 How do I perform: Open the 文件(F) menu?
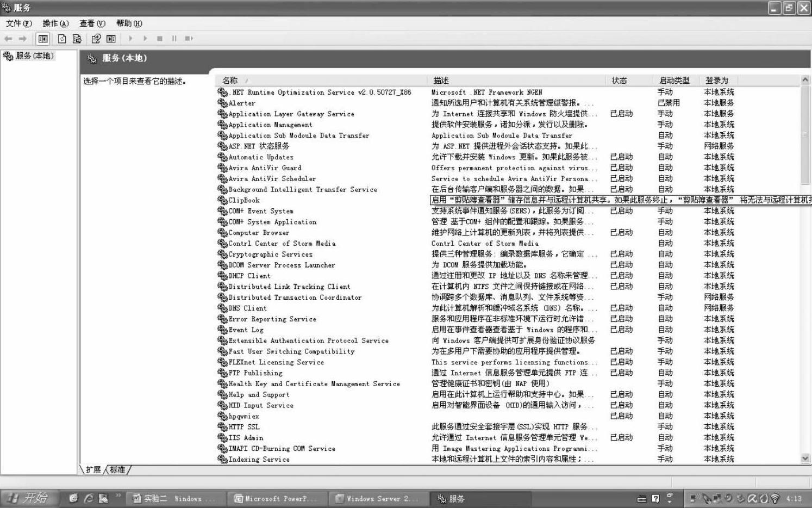pos(18,23)
